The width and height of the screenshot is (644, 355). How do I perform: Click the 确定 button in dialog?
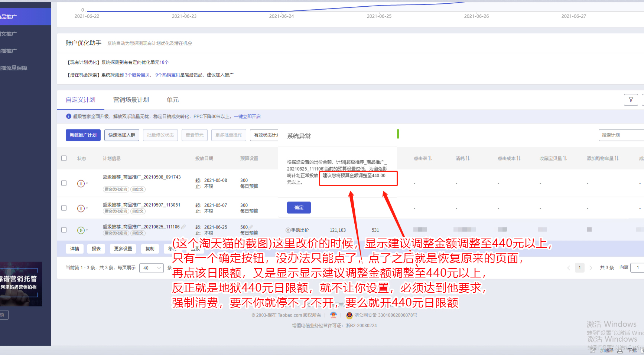click(299, 208)
